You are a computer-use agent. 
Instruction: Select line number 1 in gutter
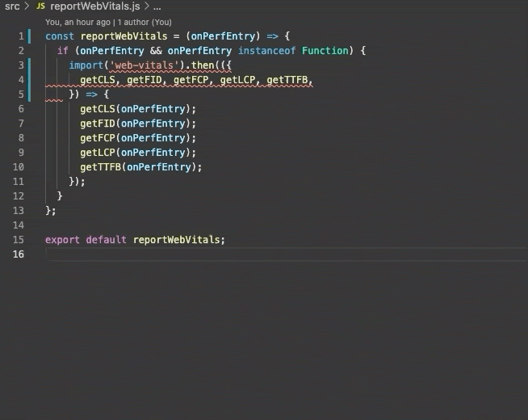pos(21,36)
